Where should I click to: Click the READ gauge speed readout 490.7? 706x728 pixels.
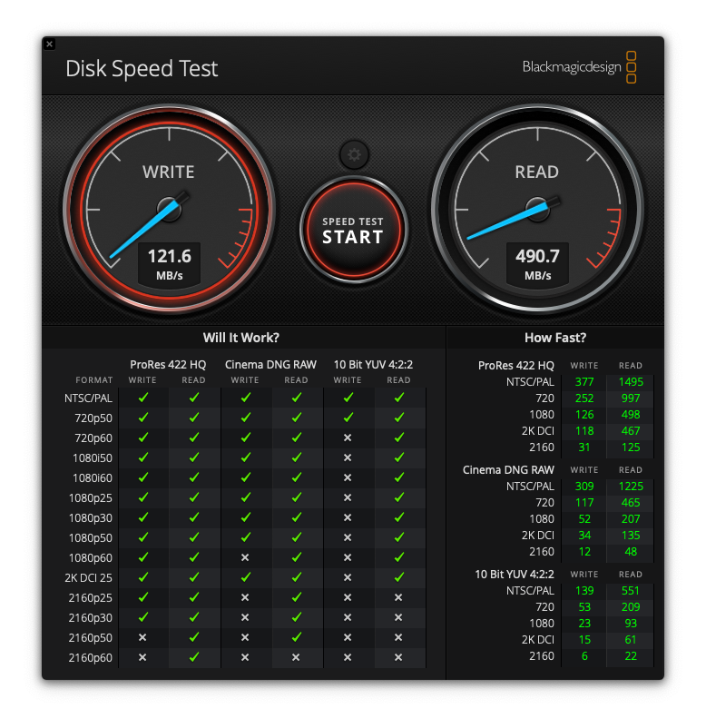537,257
